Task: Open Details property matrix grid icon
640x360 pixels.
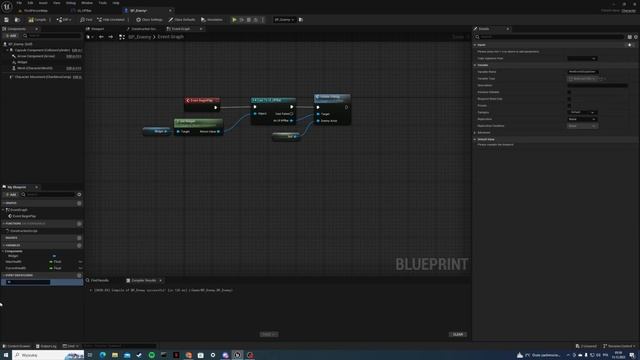Action: [629, 37]
